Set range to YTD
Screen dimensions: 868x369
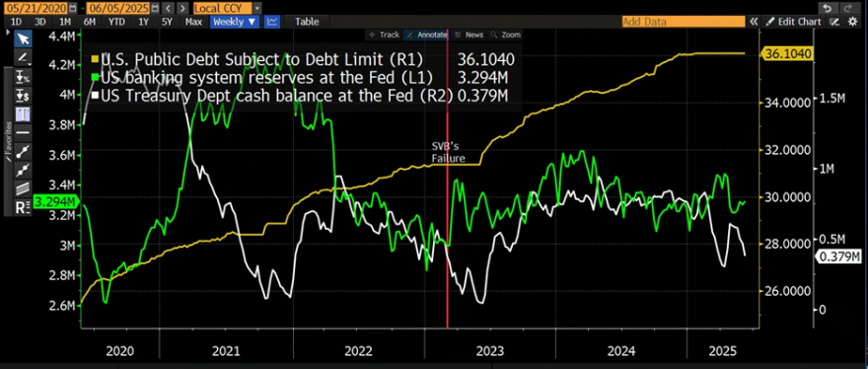[116, 22]
